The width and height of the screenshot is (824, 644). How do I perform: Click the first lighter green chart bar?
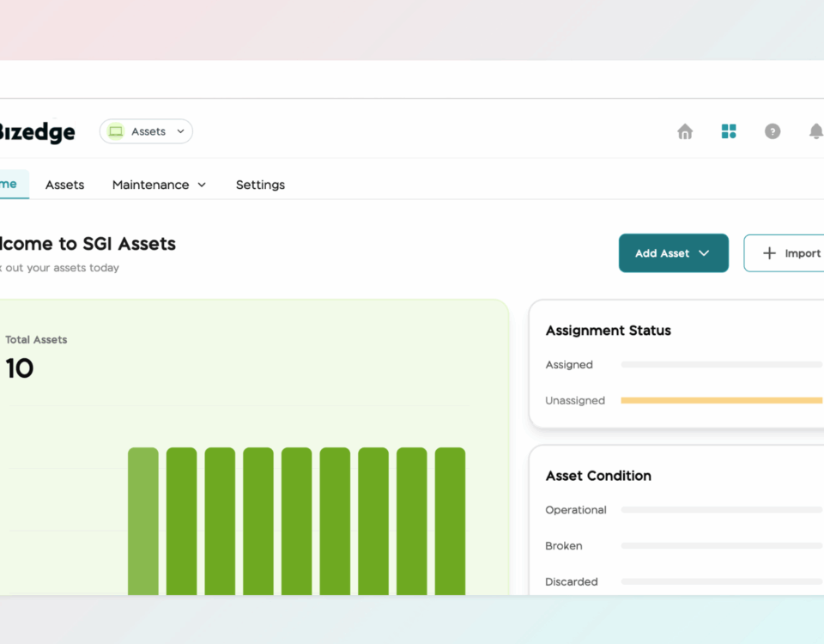click(x=143, y=519)
